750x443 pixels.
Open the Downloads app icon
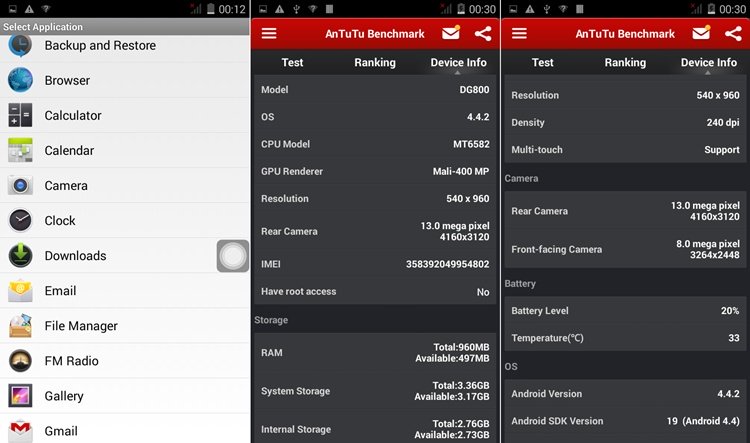(20, 255)
